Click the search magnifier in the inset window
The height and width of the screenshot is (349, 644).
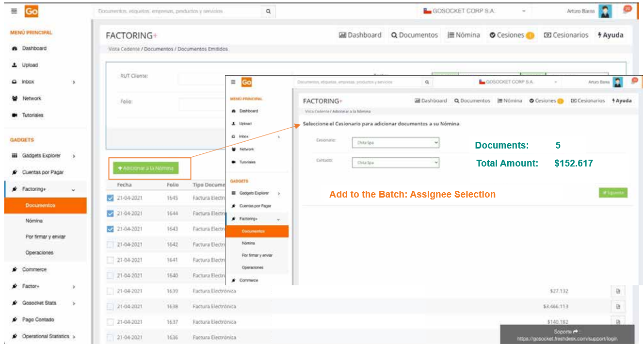[x=427, y=83]
